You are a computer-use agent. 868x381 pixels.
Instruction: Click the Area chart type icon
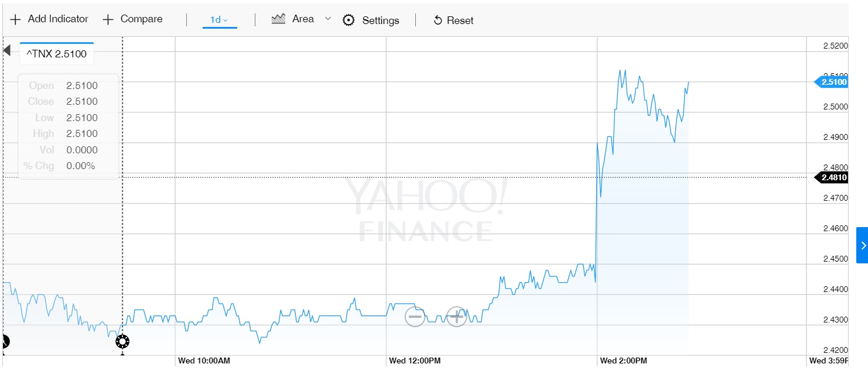[x=278, y=19]
